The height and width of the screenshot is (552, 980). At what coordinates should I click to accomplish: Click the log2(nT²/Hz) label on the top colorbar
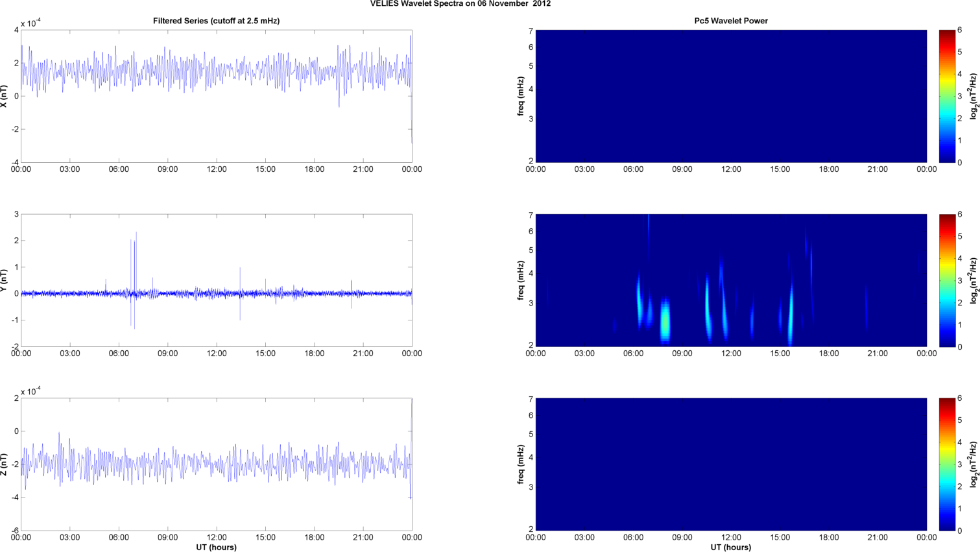pos(974,96)
